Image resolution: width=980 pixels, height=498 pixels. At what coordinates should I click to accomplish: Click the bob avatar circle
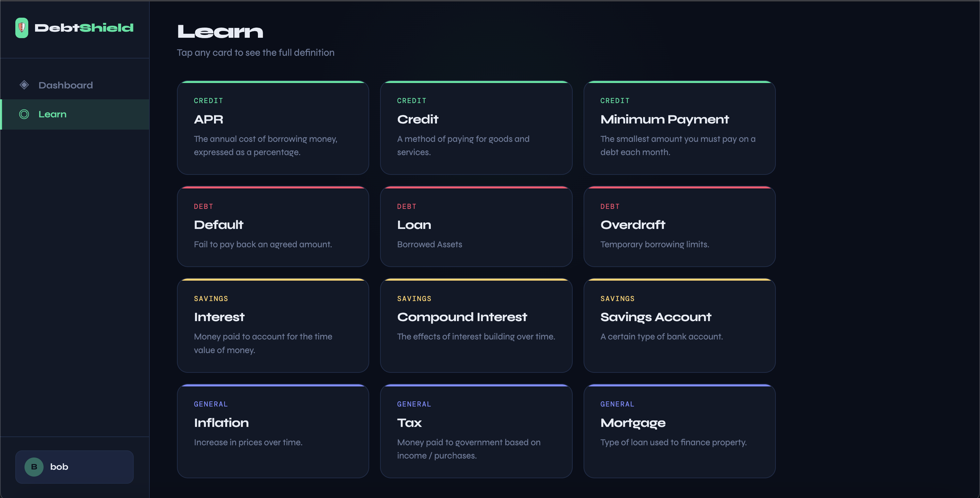tap(34, 467)
